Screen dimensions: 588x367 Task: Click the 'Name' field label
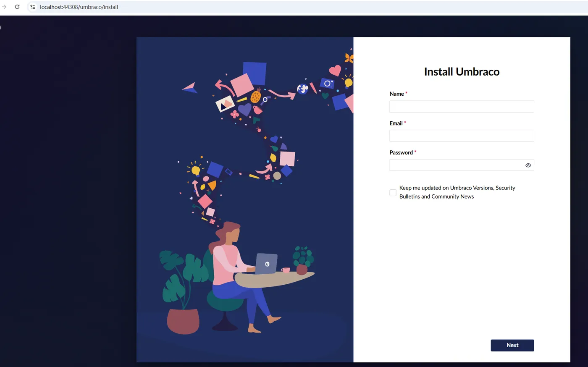(x=396, y=94)
